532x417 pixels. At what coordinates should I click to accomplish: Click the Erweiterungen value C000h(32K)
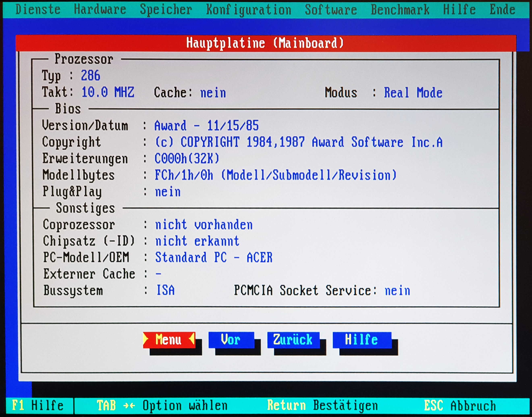tap(187, 159)
